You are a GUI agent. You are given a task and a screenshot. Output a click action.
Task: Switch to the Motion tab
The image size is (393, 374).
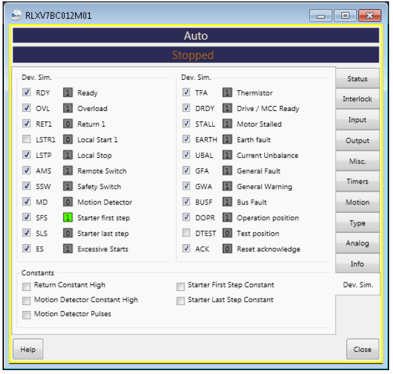357,202
